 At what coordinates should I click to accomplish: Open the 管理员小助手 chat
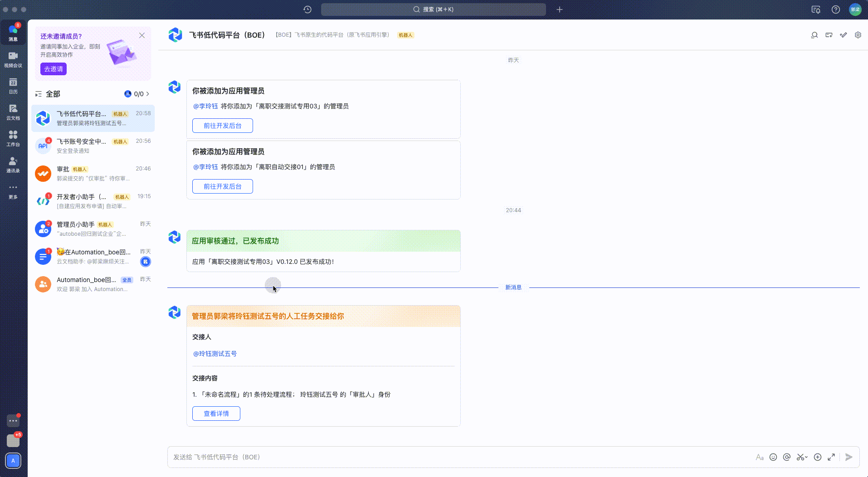tap(93, 229)
